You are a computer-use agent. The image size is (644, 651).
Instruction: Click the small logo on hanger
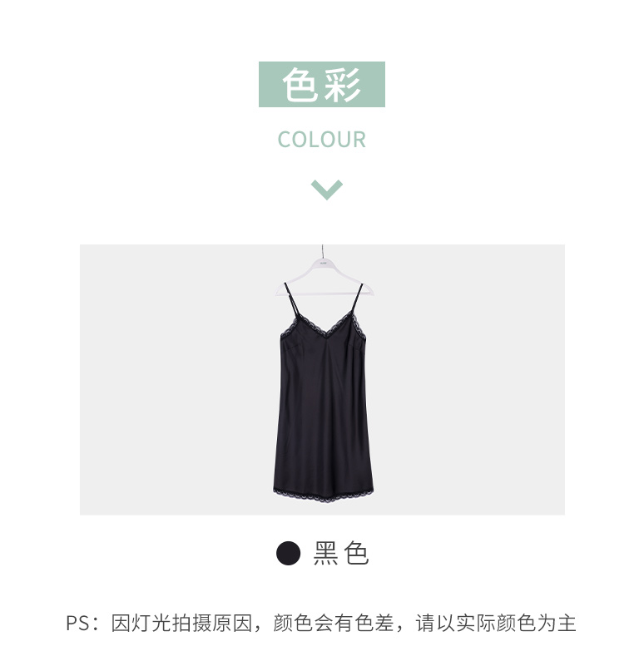click(323, 263)
